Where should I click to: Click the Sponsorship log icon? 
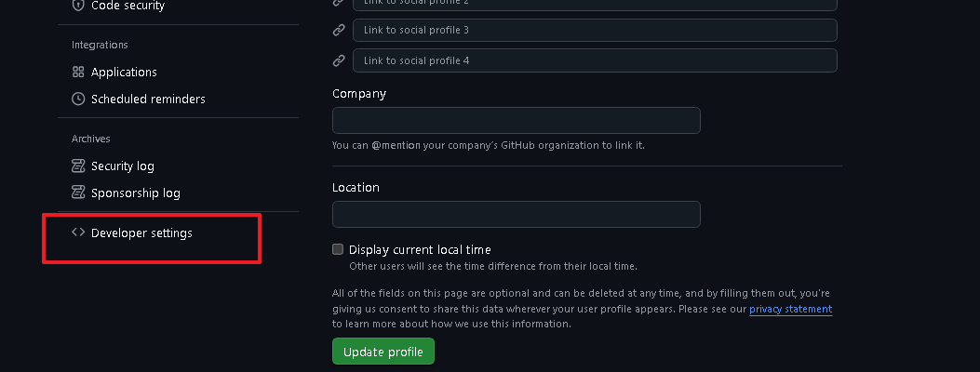click(78, 193)
